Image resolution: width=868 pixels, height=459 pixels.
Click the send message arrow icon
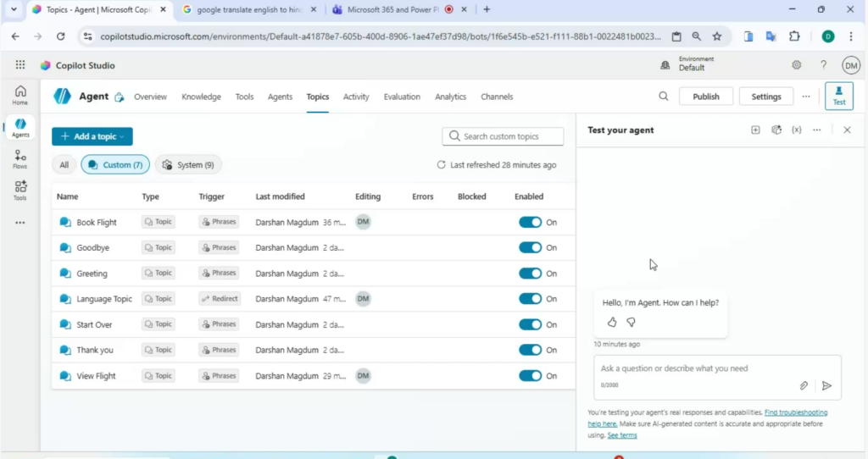pos(826,385)
